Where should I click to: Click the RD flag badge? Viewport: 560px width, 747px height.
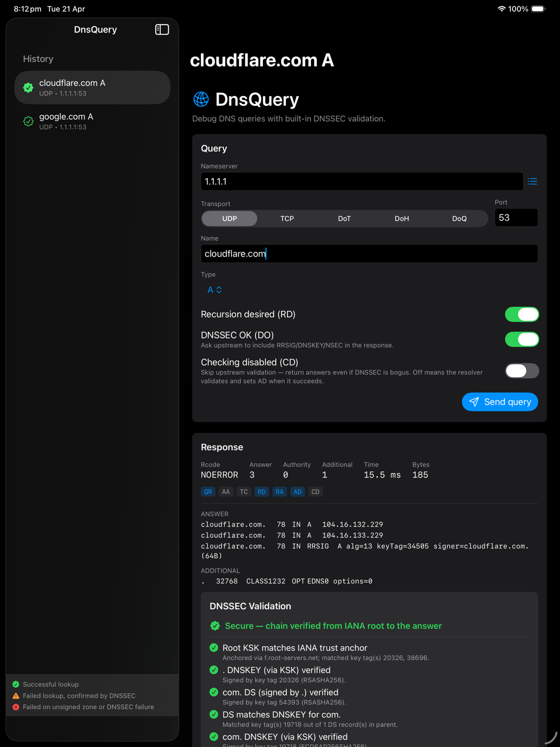click(262, 492)
